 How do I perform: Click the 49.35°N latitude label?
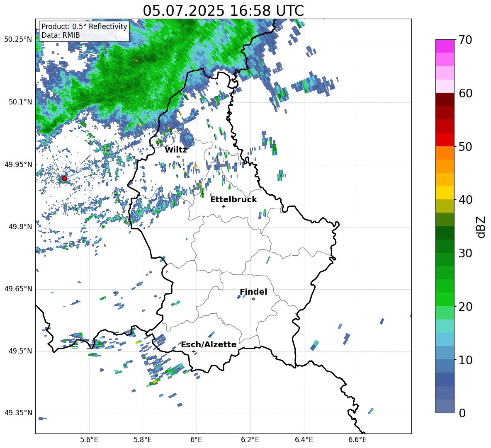[18, 413]
